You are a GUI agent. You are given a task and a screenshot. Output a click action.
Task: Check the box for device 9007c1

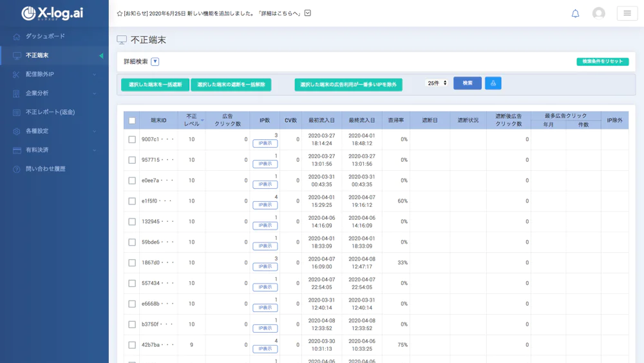click(132, 139)
